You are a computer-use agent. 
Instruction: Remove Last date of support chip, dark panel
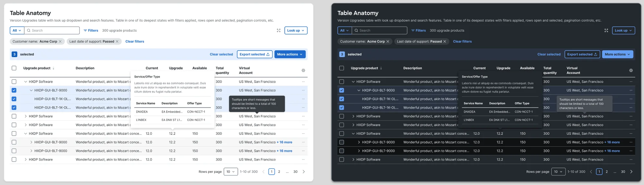click(x=445, y=41)
